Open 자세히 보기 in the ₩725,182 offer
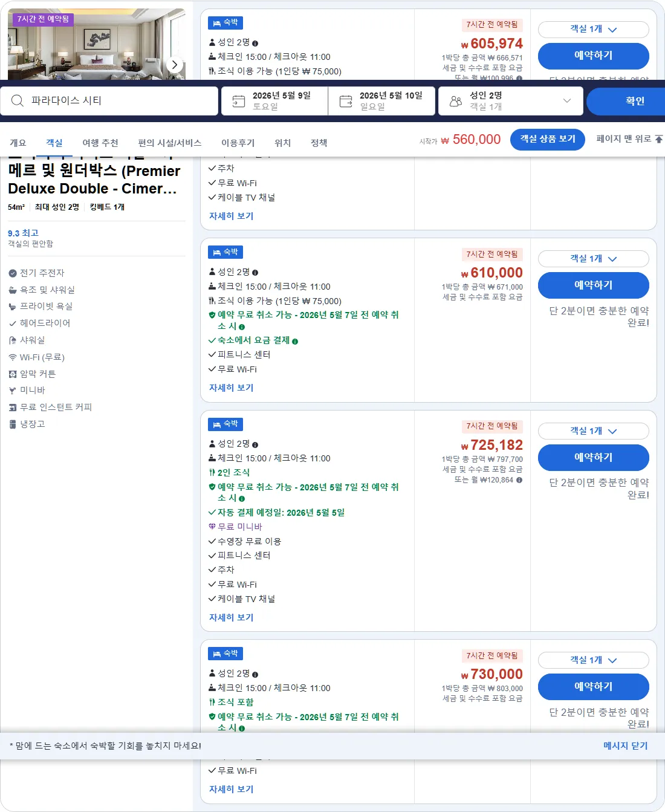This screenshot has height=812, width=665. pyautogui.click(x=231, y=617)
